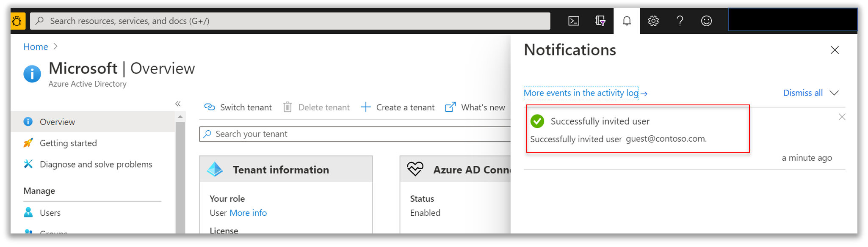Viewport: 868px width, 247px height.
Task: Click the Azure AD Connect heart icon
Action: 415,169
